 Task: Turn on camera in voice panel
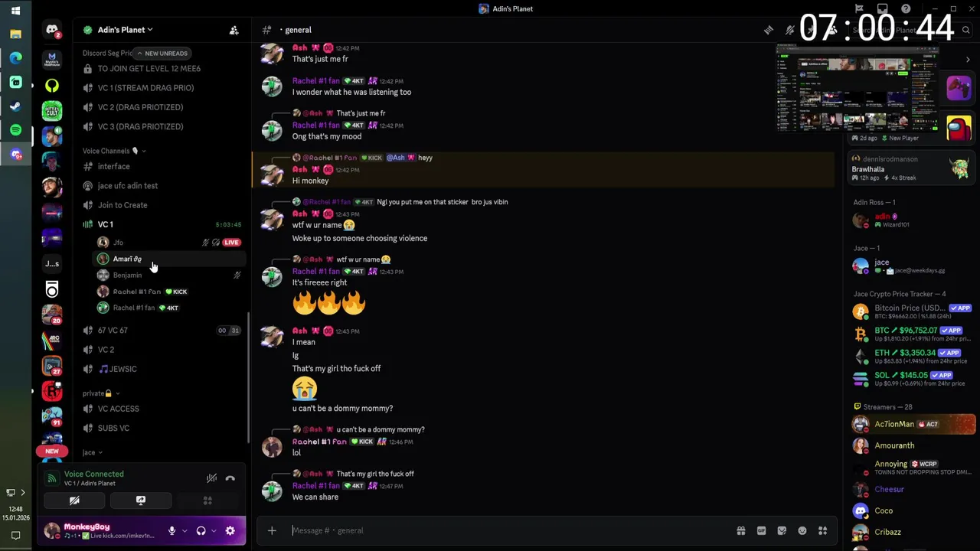point(74,500)
